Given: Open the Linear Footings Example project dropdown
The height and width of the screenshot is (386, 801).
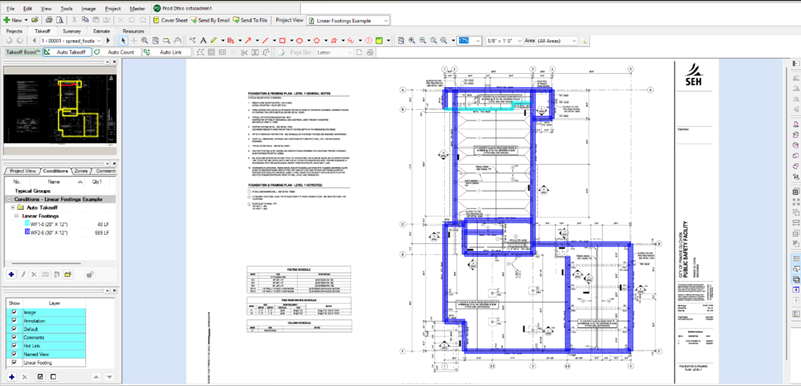Looking at the screenshot, I should coord(386,21).
